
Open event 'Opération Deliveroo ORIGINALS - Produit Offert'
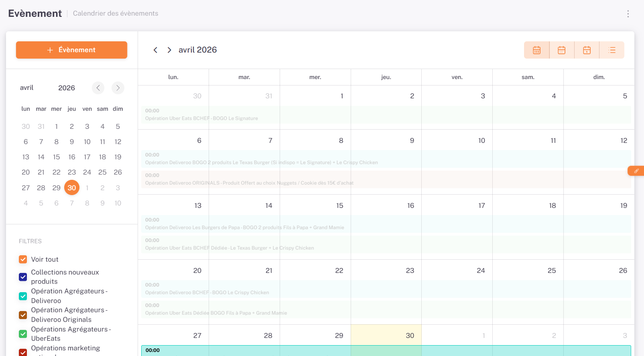pos(386,179)
